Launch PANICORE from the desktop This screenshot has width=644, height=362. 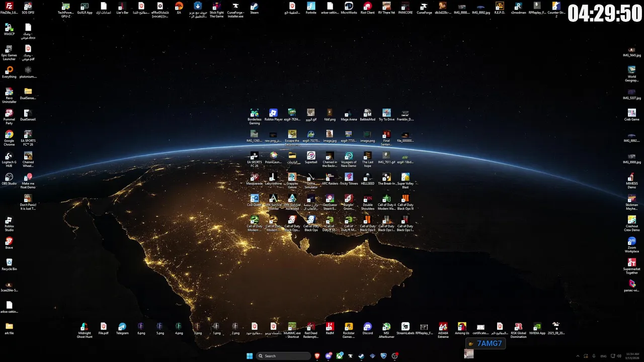click(x=406, y=8)
